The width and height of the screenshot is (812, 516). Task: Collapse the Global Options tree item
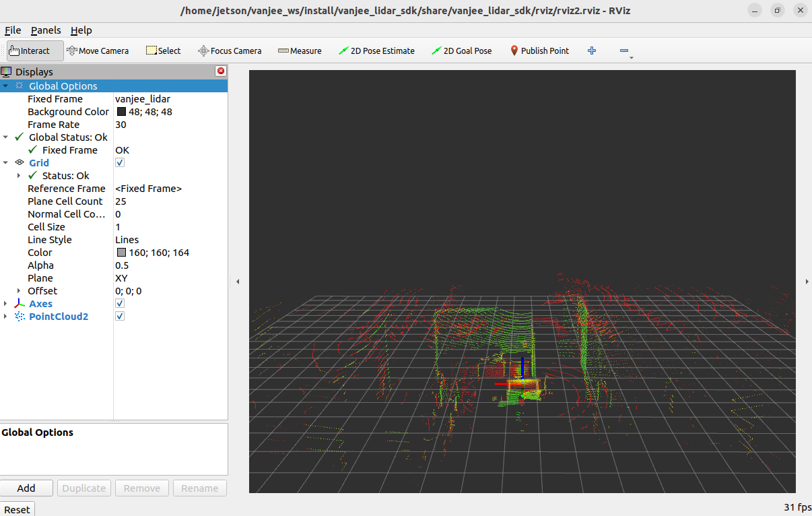pos(5,86)
